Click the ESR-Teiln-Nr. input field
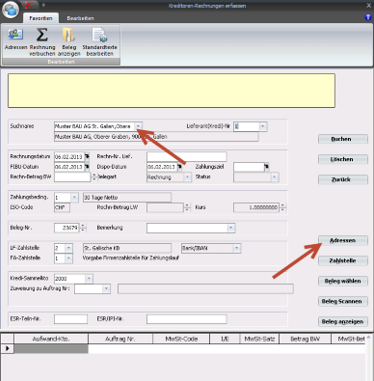The image size is (374, 381). (71, 319)
